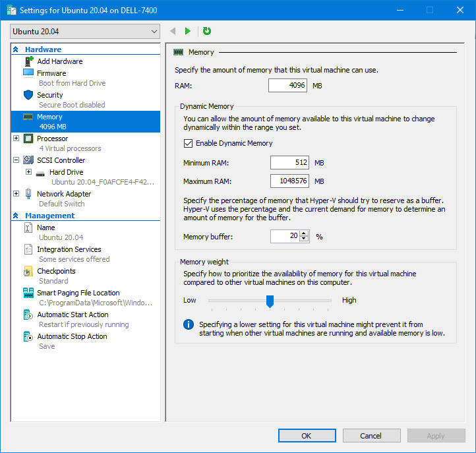This screenshot has height=453, width=476.
Task: Select the Checkpoints icon
Action: pos(28,271)
